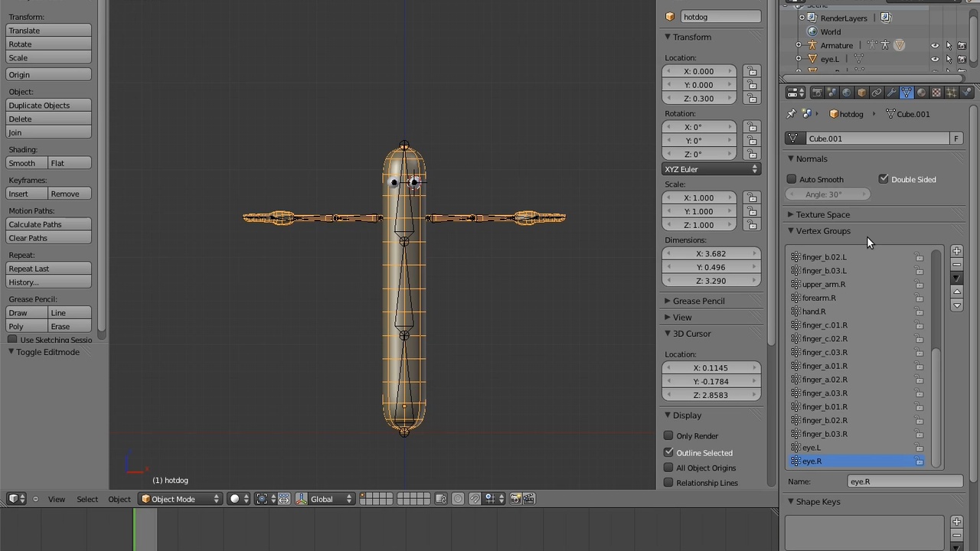Lock the X location value
This screenshot has height=551, width=980.
[752, 71]
